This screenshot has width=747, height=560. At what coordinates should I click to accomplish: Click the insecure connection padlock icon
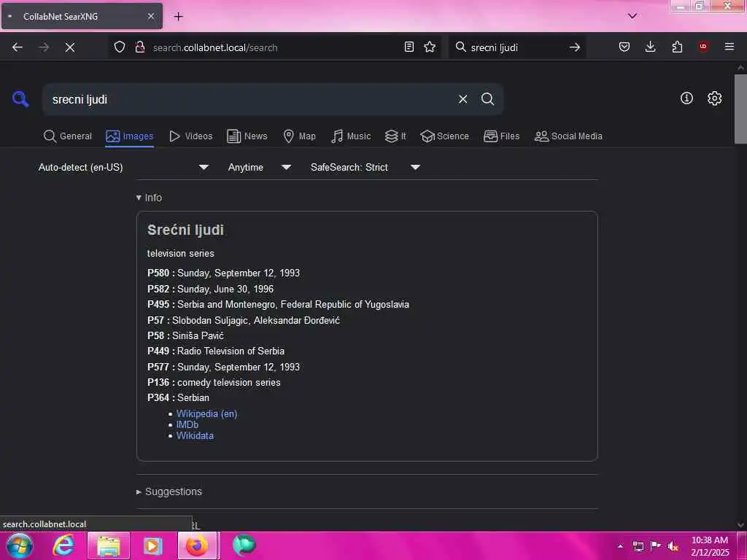tap(140, 47)
